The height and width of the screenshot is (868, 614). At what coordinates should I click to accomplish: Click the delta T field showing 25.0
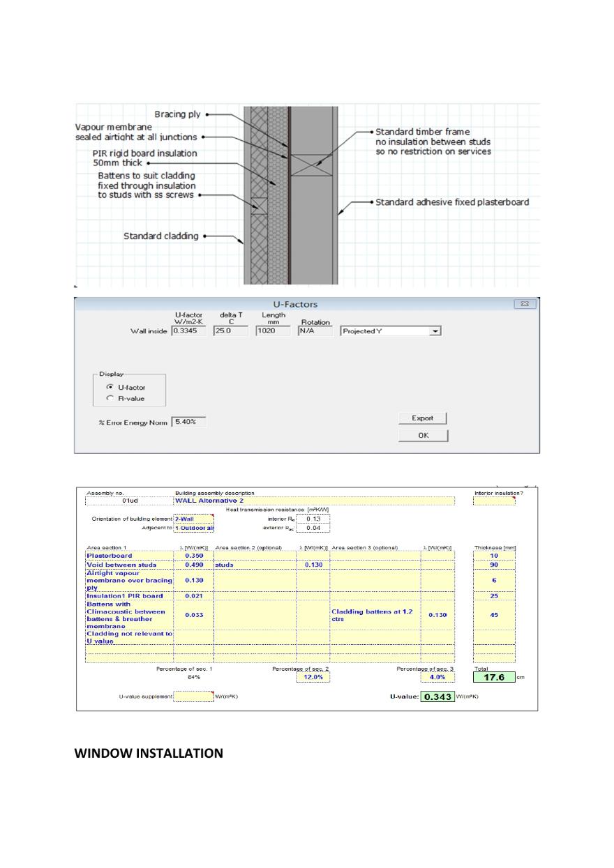click(227, 332)
